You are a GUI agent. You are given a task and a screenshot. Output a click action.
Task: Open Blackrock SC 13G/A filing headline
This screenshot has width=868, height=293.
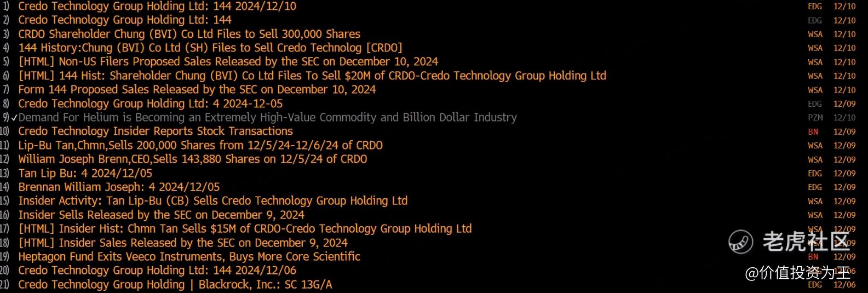[x=175, y=284]
